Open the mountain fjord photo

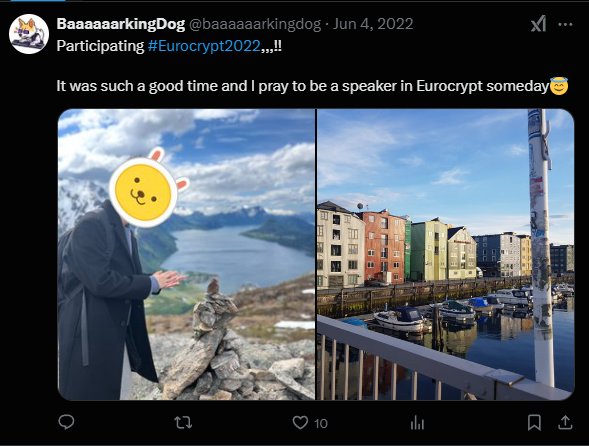coord(187,254)
